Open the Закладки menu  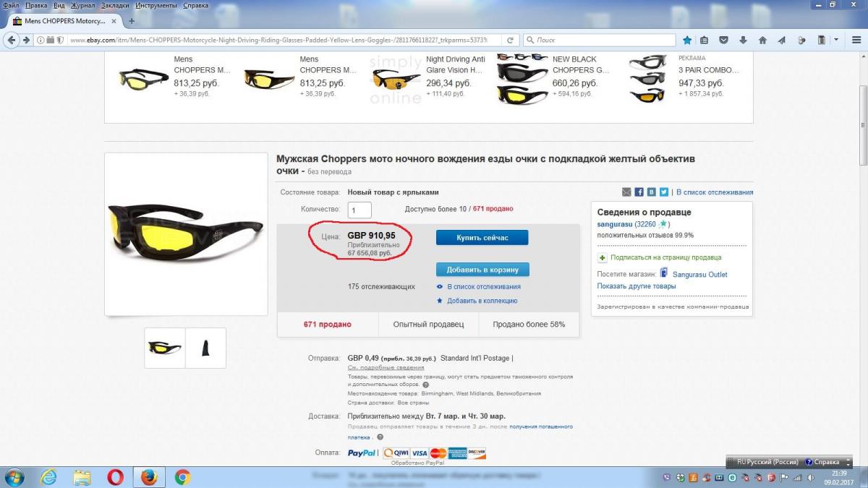pyautogui.click(x=116, y=5)
